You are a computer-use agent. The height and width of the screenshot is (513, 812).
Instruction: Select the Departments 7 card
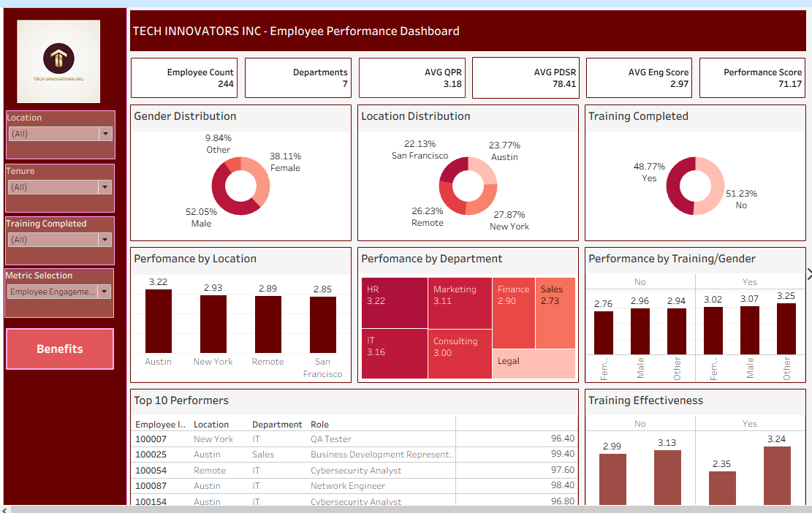coord(297,77)
